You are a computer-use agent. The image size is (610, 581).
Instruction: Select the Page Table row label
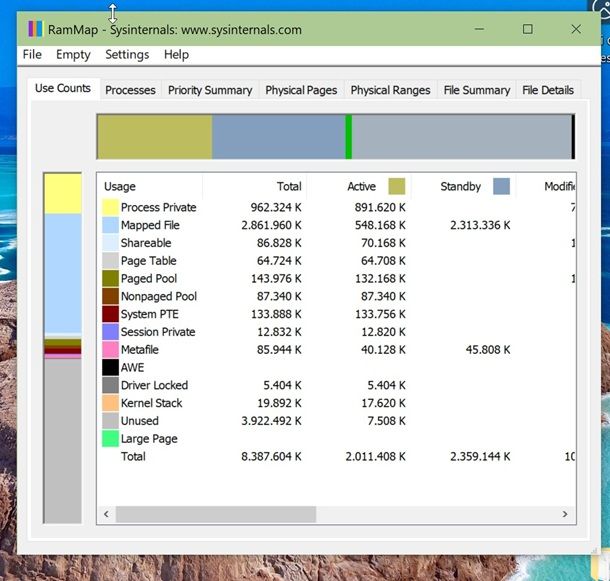click(x=149, y=260)
